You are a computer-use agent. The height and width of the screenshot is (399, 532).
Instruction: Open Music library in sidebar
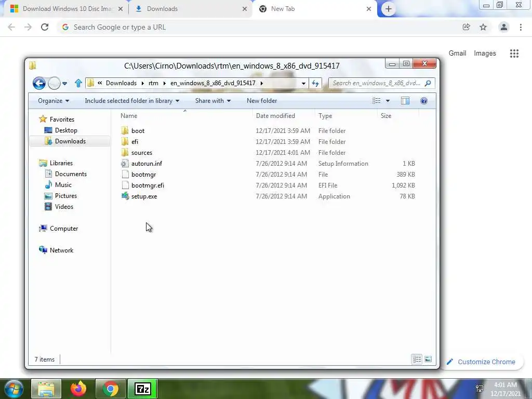63,185
